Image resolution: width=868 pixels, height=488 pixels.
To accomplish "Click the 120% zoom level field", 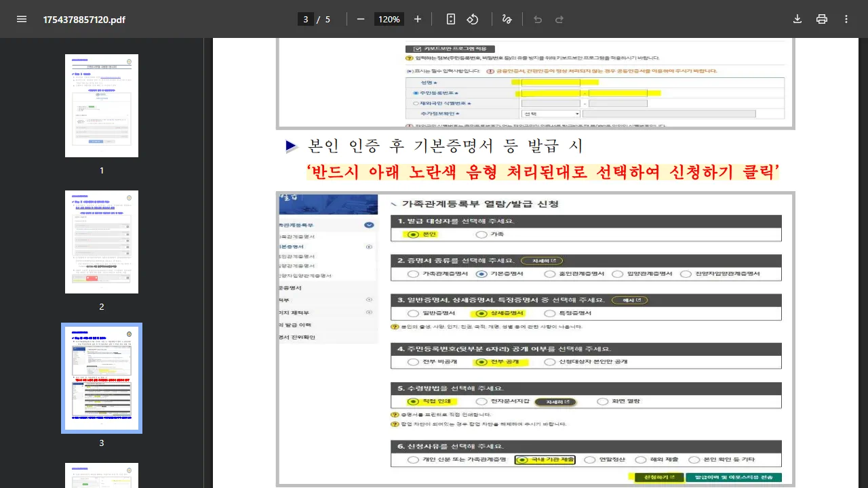I will [389, 19].
